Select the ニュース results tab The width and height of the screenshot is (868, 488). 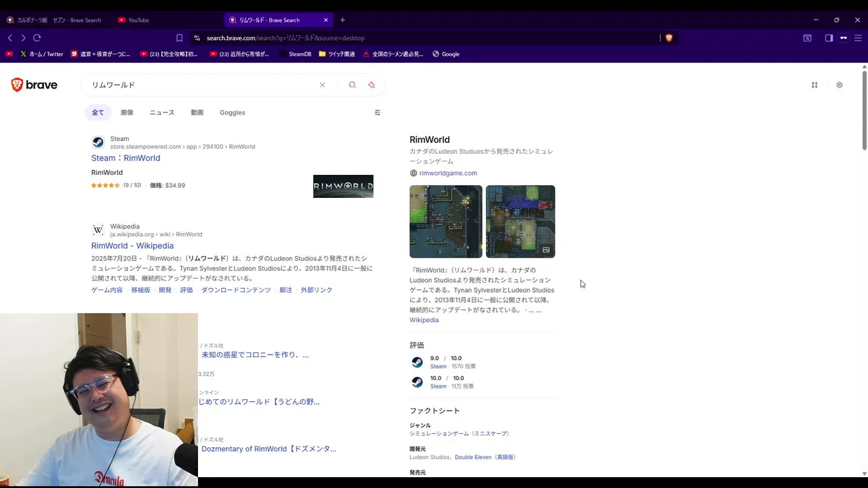(162, 113)
